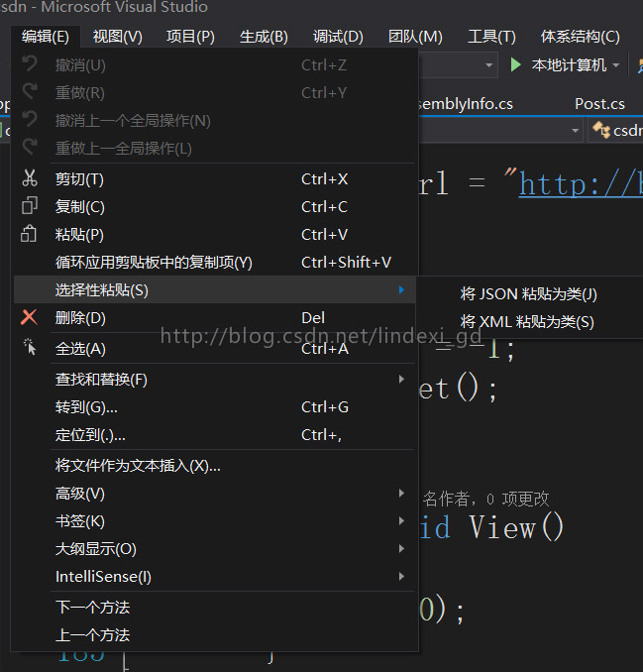643x672 pixels.
Task: Open the navigation bar dropdown arrow
Action: [575, 130]
